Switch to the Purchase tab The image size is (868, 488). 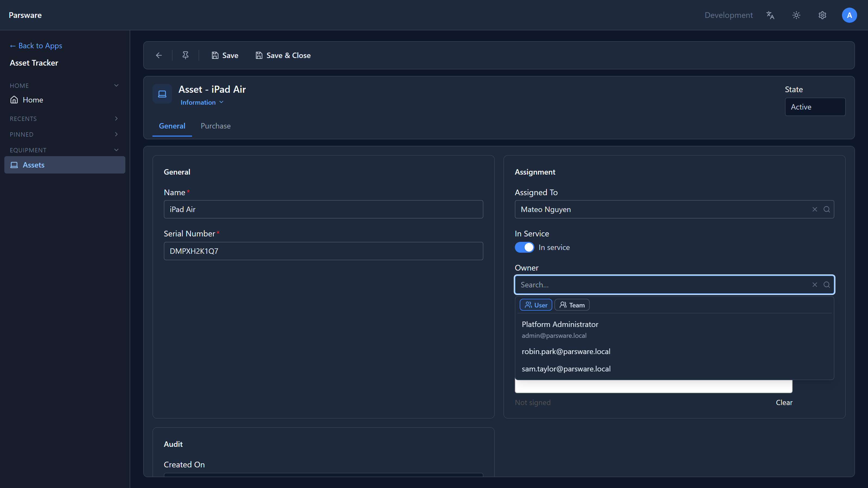pyautogui.click(x=216, y=126)
